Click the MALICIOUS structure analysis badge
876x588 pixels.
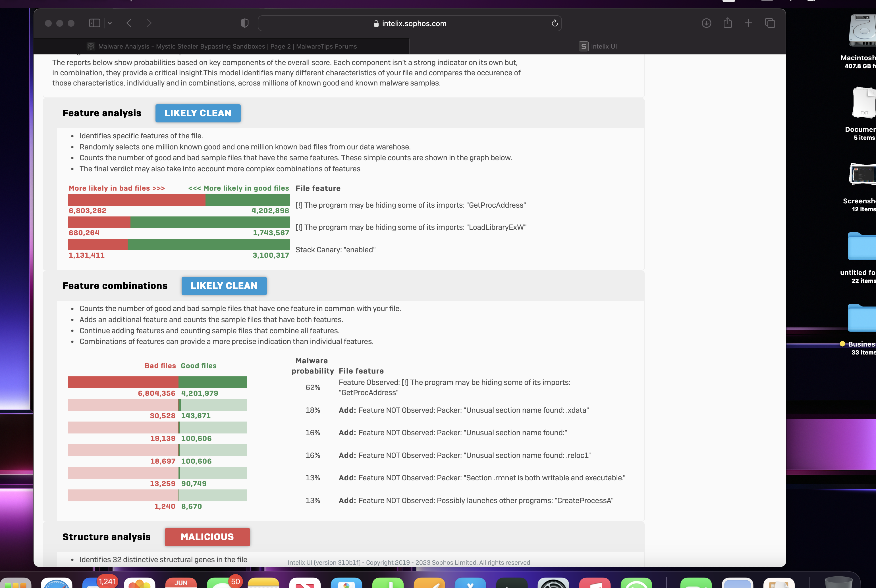pos(207,537)
